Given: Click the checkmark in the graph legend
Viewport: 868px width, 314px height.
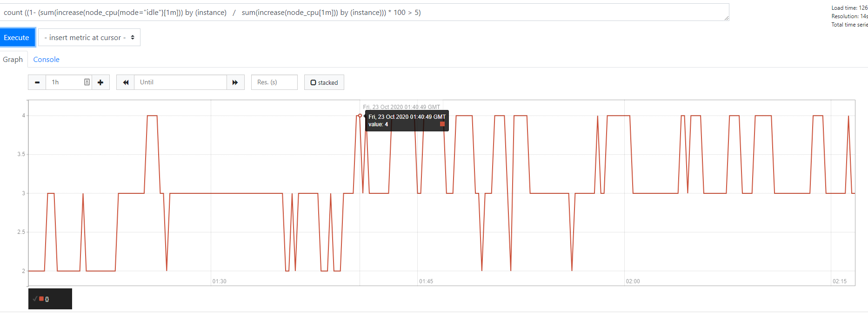Looking at the screenshot, I should coord(35,299).
